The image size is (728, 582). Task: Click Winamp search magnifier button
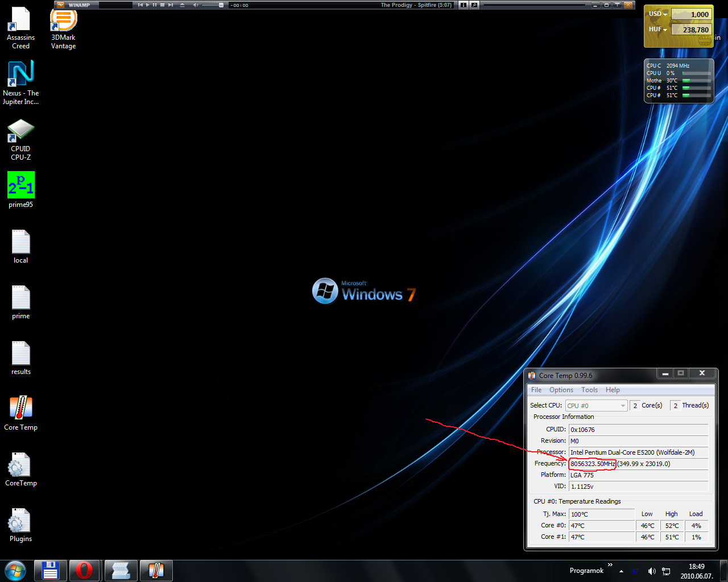tap(474, 5)
